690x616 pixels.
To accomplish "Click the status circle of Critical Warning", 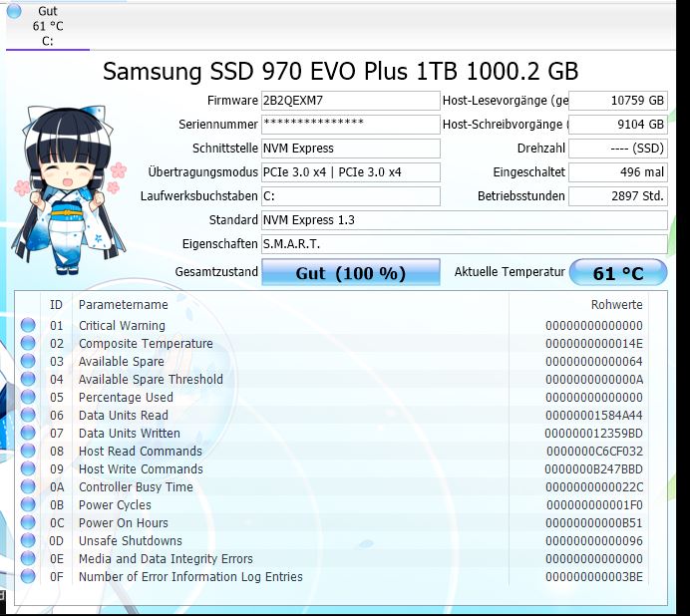I will coord(28,325).
